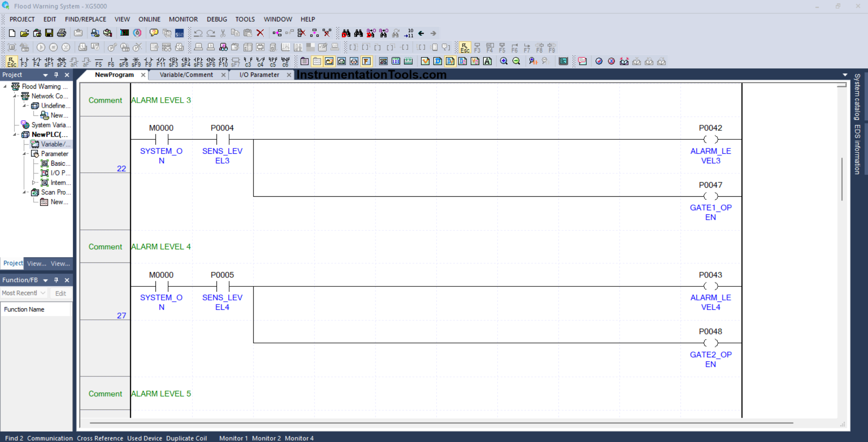Image resolution: width=868 pixels, height=442 pixels.
Task: Close the I/O Parameter tab
Action: (x=289, y=75)
